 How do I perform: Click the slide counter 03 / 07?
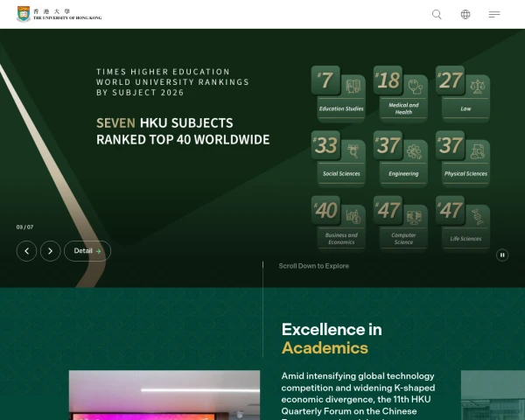click(x=24, y=227)
